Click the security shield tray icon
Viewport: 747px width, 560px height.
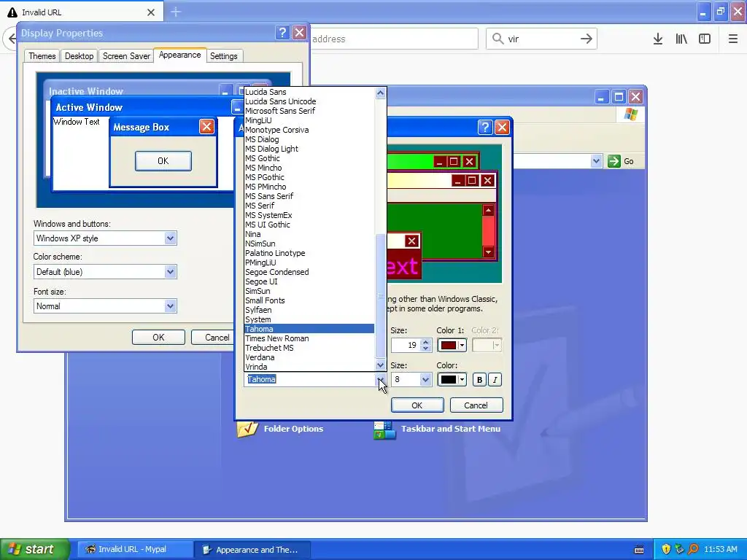(x=666, y=549)
